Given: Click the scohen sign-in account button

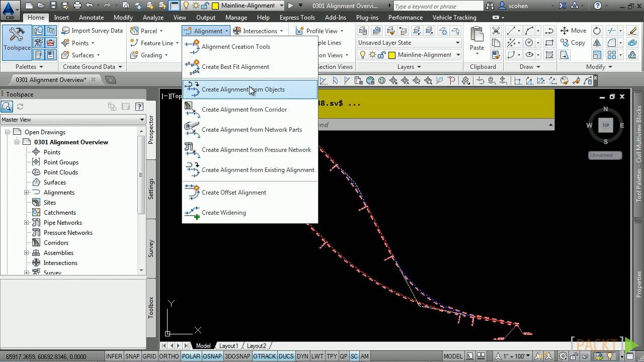Looking at the screenshot, I should click(513, 6).
